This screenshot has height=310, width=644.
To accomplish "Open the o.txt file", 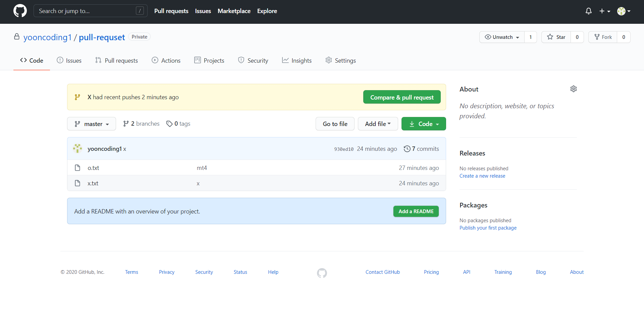I will 93,168.
